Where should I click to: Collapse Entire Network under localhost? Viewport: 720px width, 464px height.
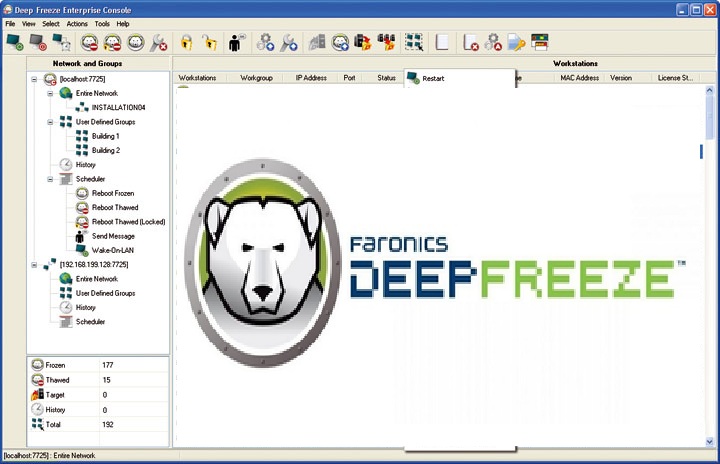tap(50, 93)
